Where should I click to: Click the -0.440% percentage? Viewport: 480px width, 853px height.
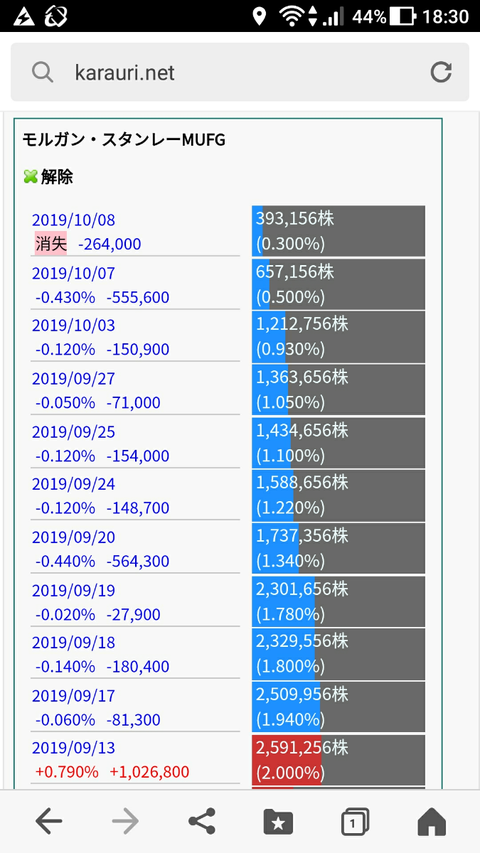pyautogui.click(x=65, y=561)
